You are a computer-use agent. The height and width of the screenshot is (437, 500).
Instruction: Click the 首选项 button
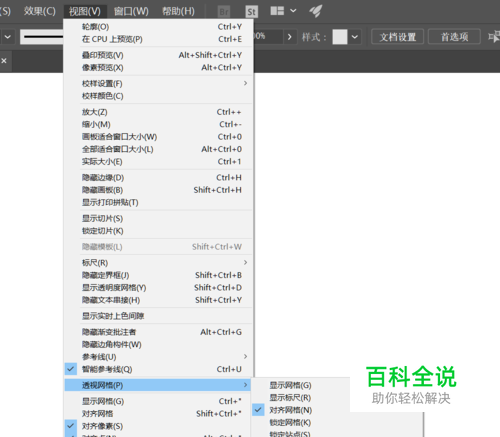coord(454,37)
